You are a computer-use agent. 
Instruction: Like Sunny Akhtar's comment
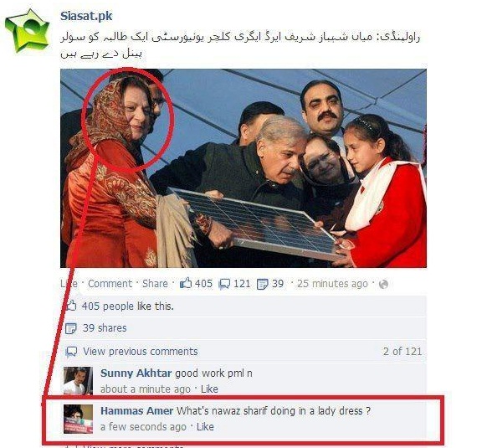click(x=209, y=389)
